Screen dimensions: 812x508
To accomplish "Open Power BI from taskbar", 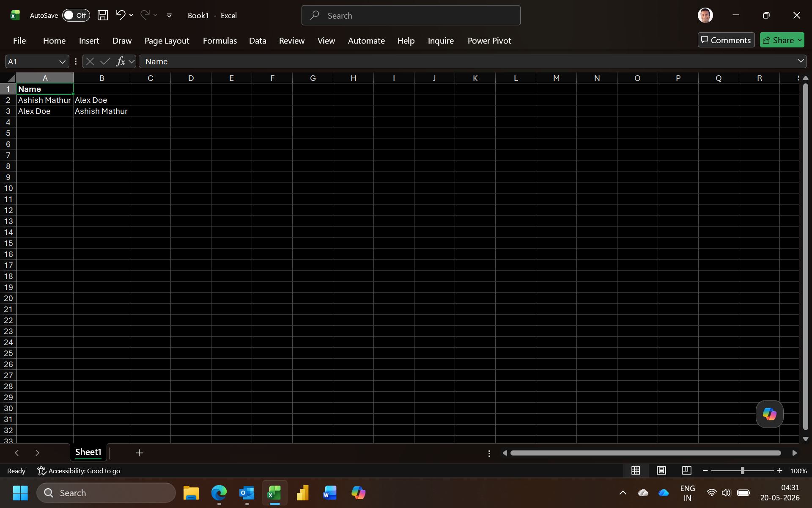I will click(302, 493).
